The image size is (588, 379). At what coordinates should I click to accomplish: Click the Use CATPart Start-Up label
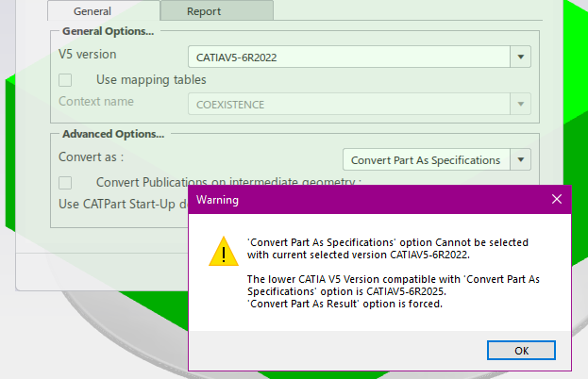pyautogui.click(x=121, y=202)
